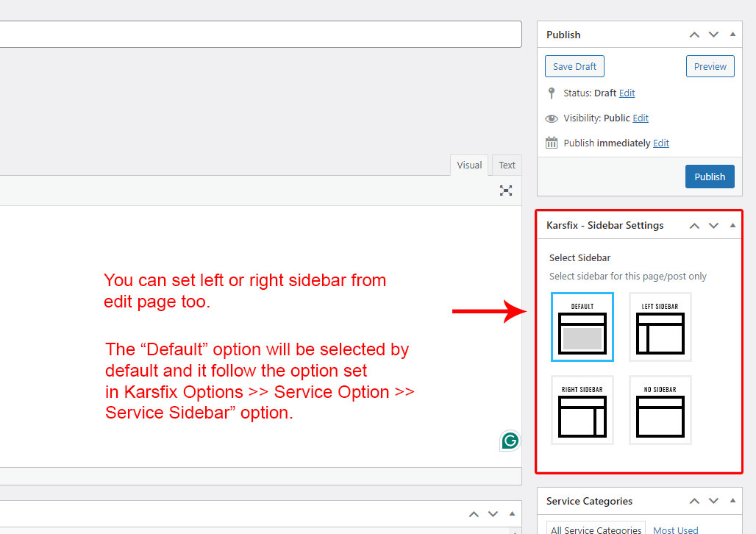Move Karsfix Sidebar Settings panel up
Screen dimensions: 756x534
click(x=694, y=226)
